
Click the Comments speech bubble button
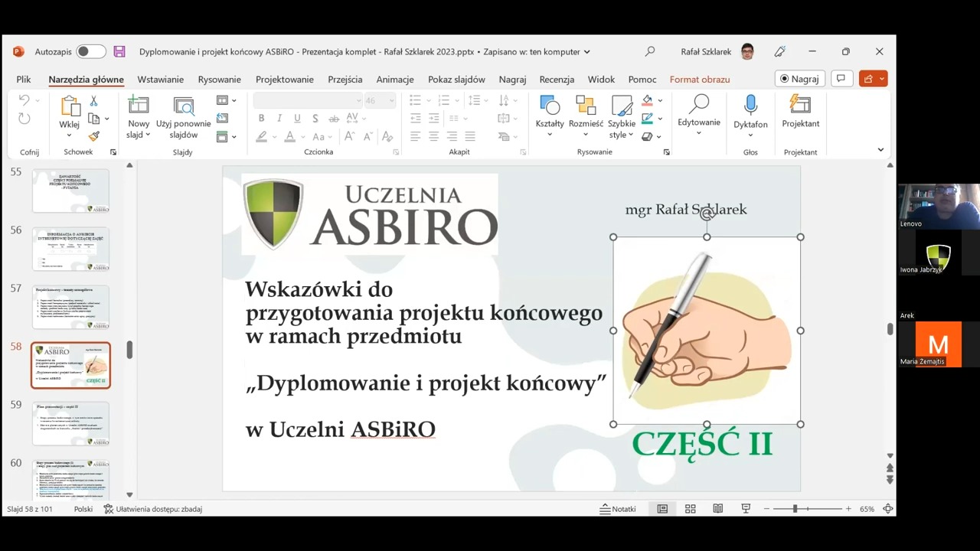[841, 79]
